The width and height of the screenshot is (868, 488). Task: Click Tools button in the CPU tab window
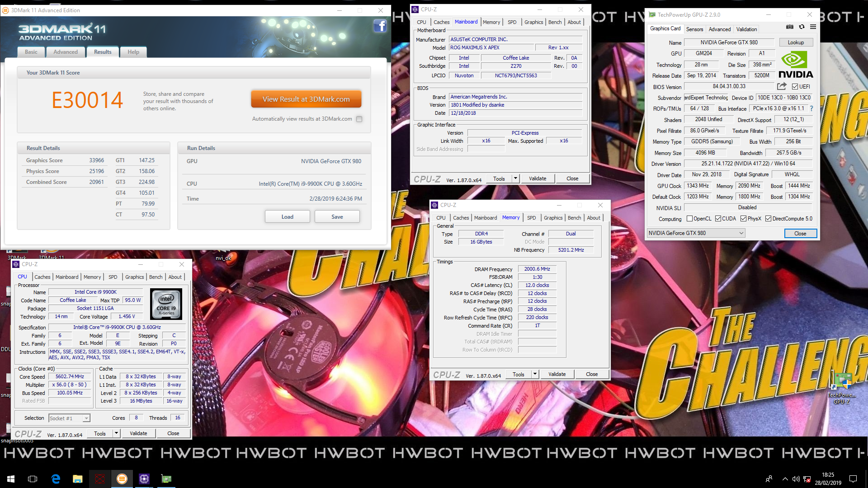point(100,434)
